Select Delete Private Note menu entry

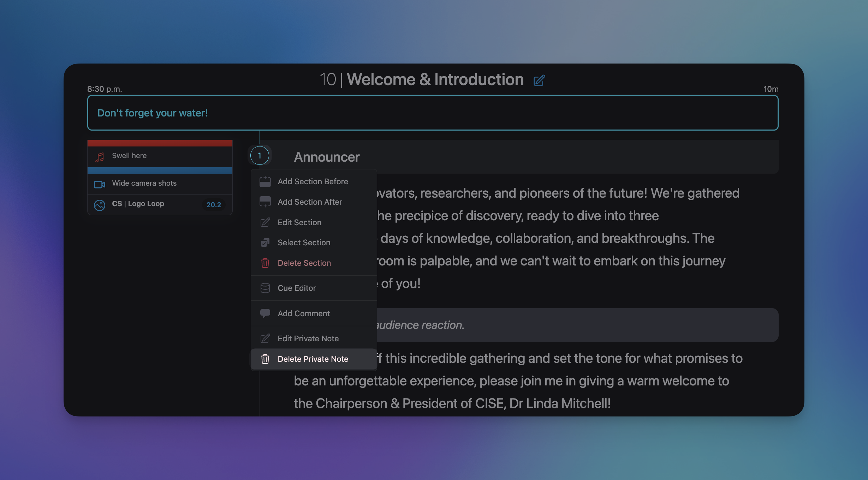pyautogui.click(x=313, y=359)
